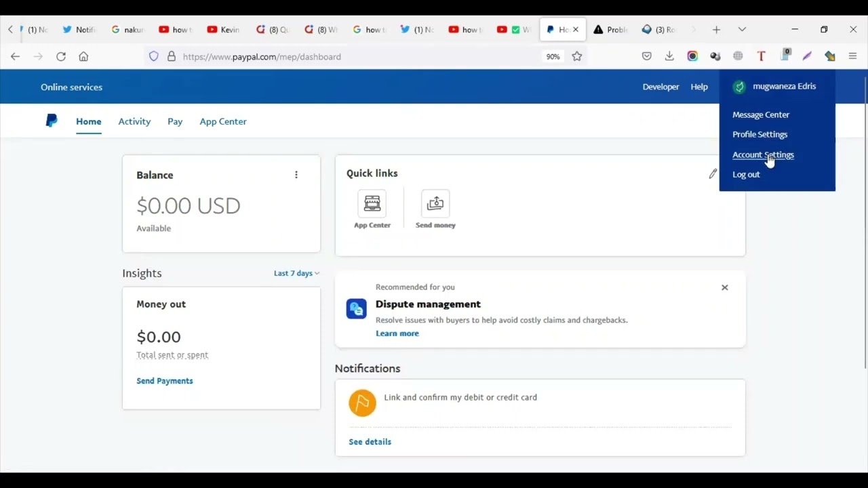Click the Send money quick link icon
The width and height of the screenshot is (868, 488).
coord(435,203)
